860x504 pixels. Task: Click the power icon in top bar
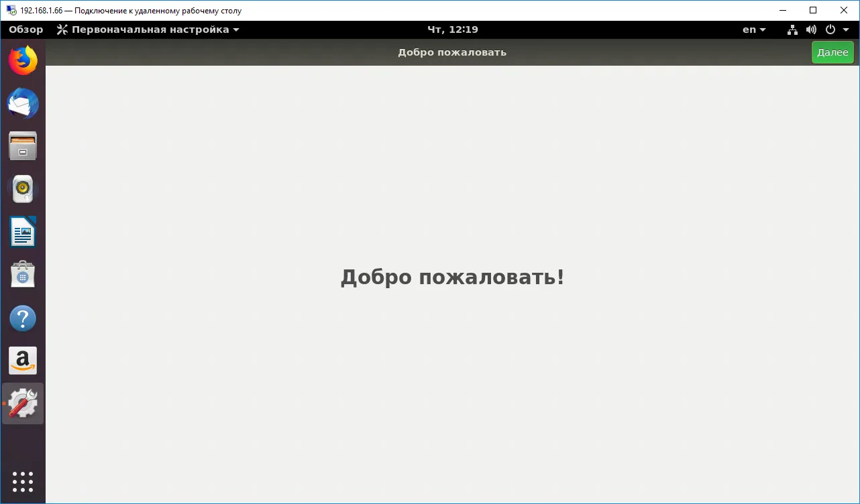click(x=830, y=29)
